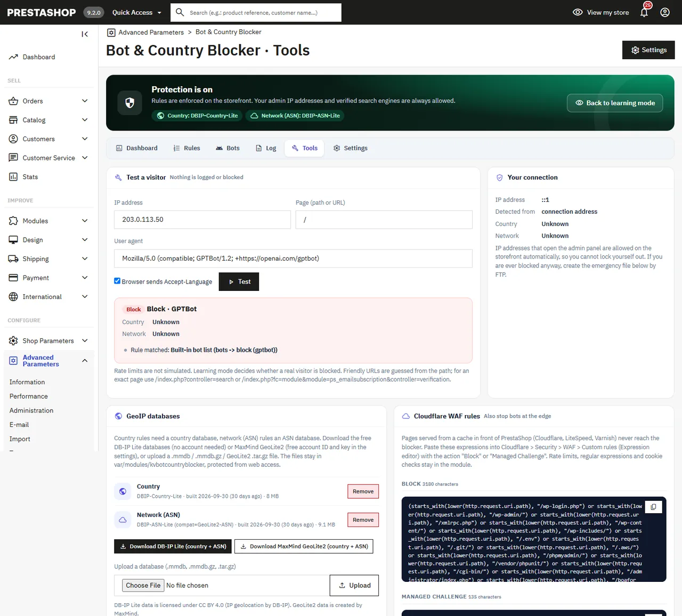Open notifications bell icon
Screen dimensions: 682x616
point(644,12)
